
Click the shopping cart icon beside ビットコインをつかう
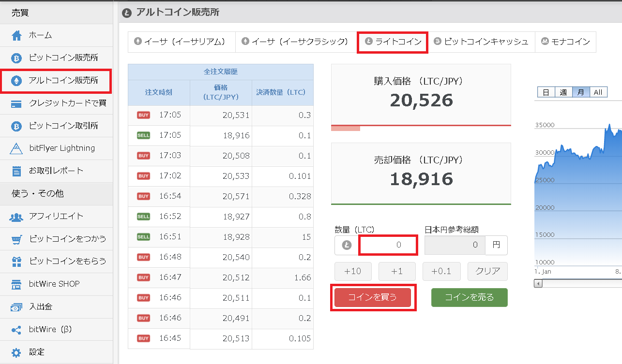click(x=16, y=239)
